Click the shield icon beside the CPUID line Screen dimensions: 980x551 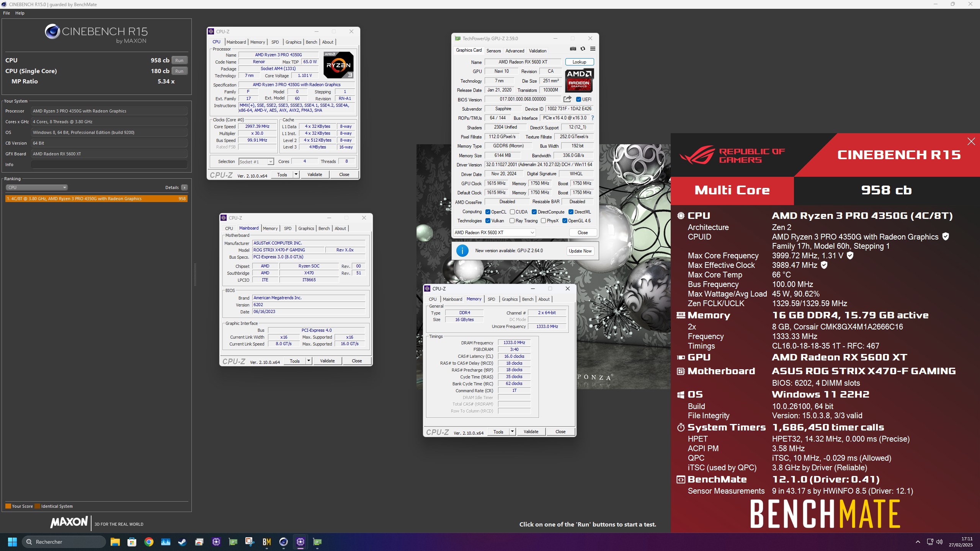946,236
